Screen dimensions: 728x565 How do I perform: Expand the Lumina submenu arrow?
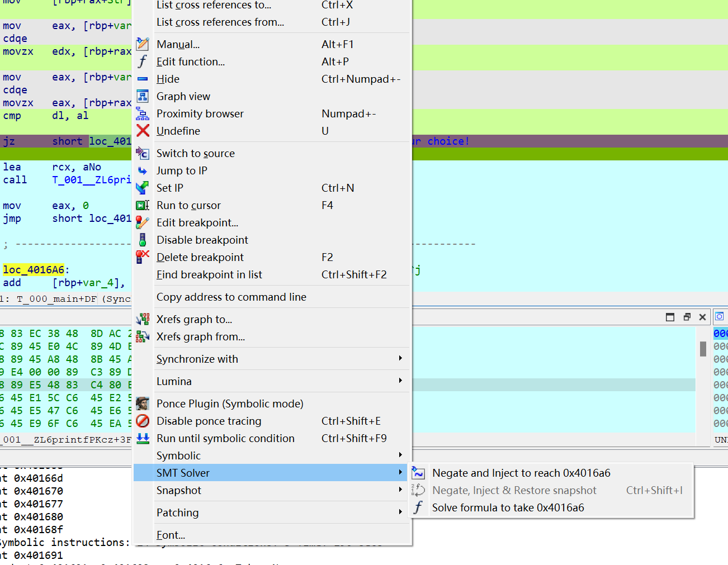pos(400,381)
